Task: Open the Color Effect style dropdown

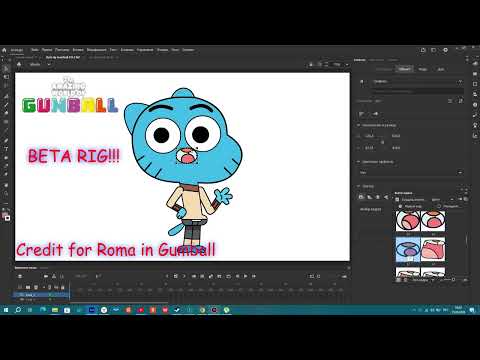Action: point(411,172)
